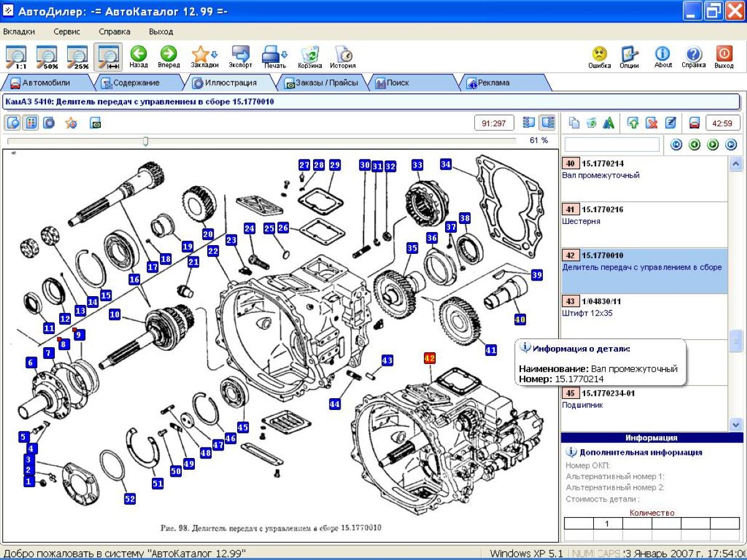Set illustration zoom to 50%
The height and width of the screenshot is (560, 747).
[47, 57]
